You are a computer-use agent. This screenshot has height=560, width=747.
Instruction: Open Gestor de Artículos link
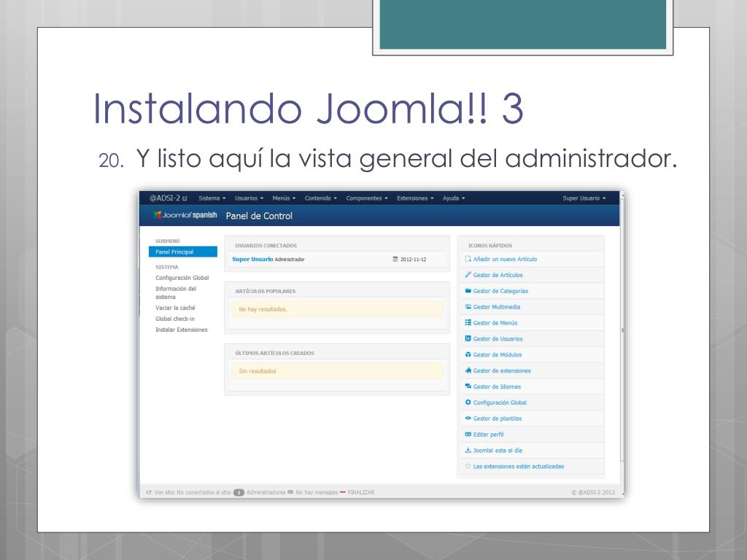498,275
